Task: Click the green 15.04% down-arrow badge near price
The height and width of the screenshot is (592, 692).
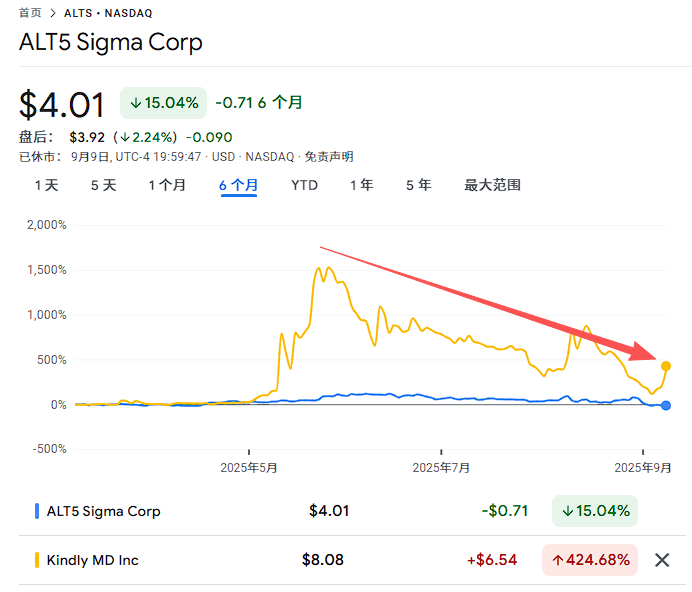Action: [164, 102]
